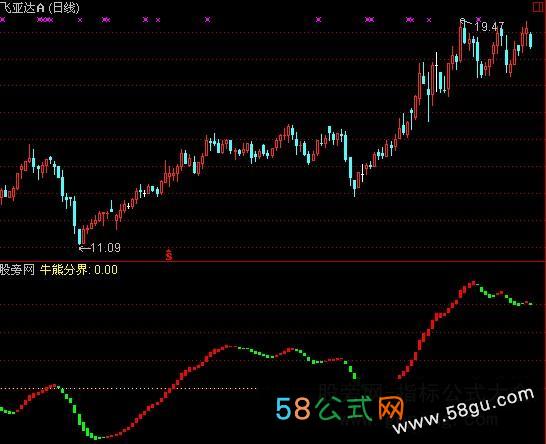Switch period via the (日线) label

tap(64, 8)
